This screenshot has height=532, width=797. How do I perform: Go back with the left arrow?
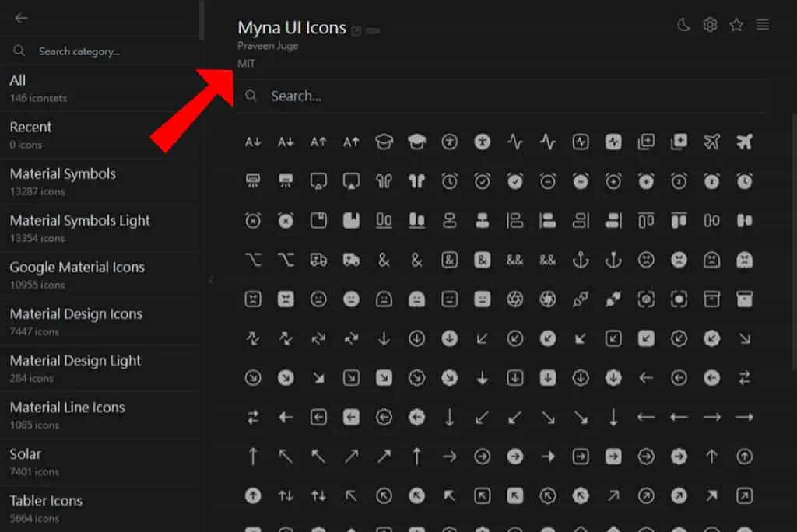[21, 19]
